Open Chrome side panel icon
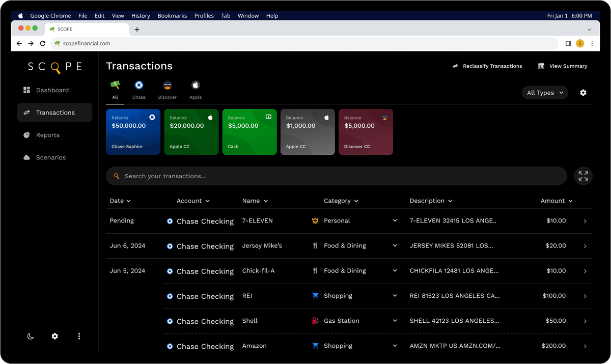 click(x=568, y=44)
